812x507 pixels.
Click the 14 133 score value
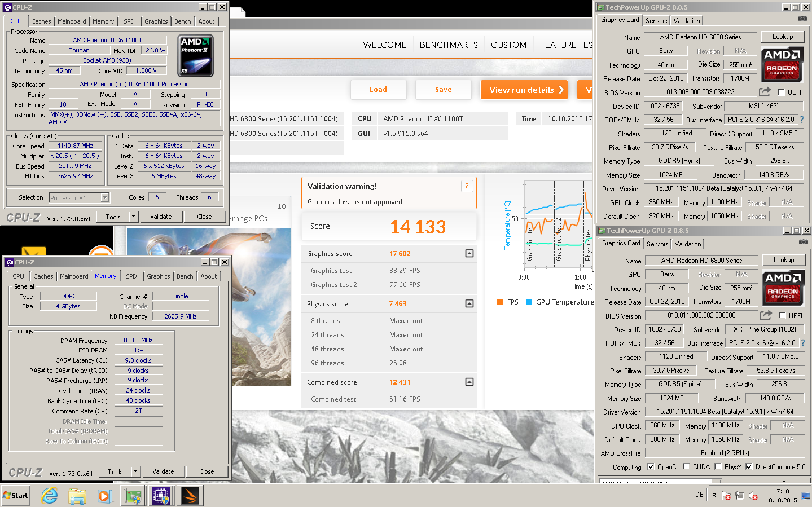click(418, 227)
